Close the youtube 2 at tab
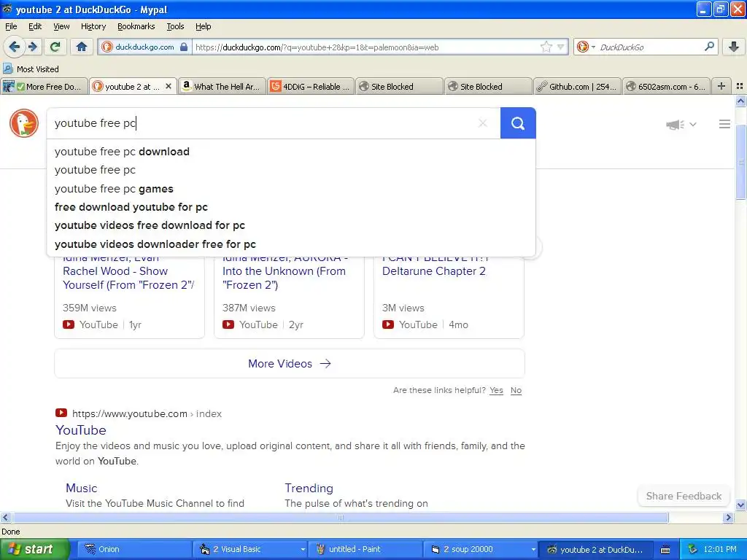 [x=169, y=86]
